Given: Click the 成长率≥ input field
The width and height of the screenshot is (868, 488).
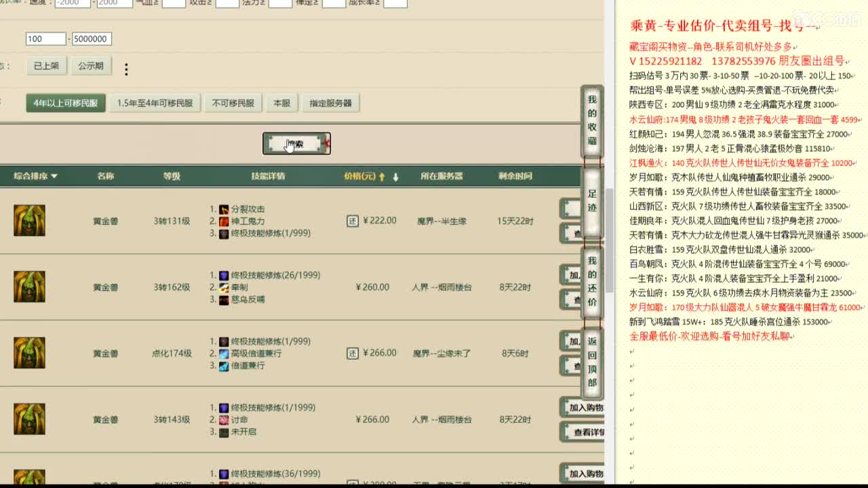Looking at the screenshot, I should tap(395, 3).
